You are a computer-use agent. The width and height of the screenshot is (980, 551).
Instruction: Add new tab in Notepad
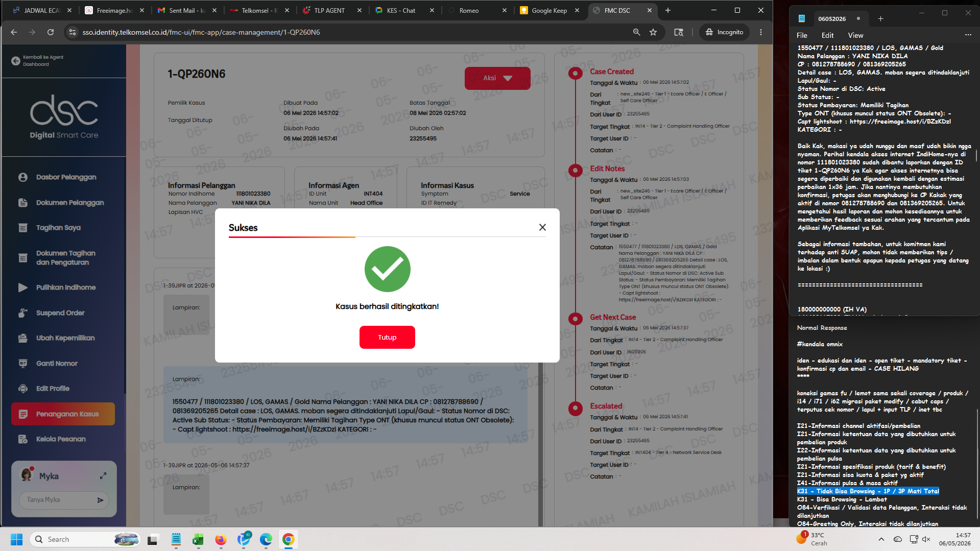pyautogui.click(x=880, y=19)
